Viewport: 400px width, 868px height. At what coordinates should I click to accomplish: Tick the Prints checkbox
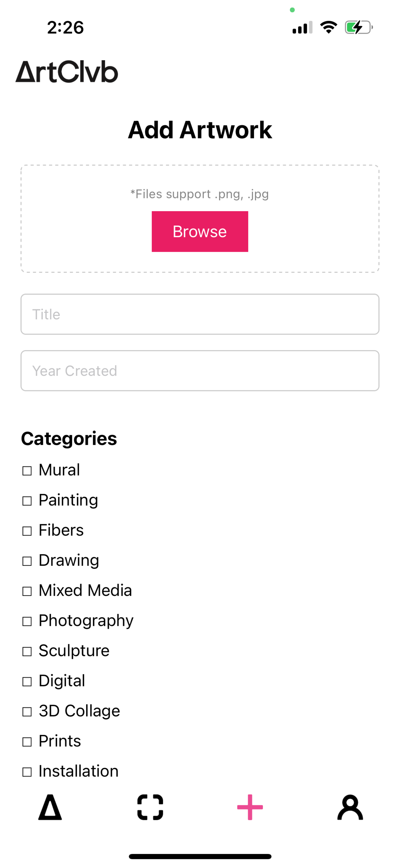tap(27, 742)
